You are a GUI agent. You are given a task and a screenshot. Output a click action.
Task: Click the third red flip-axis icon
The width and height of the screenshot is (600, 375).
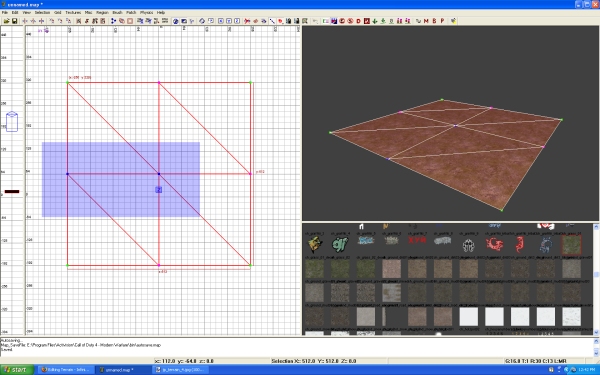(41, 21)
